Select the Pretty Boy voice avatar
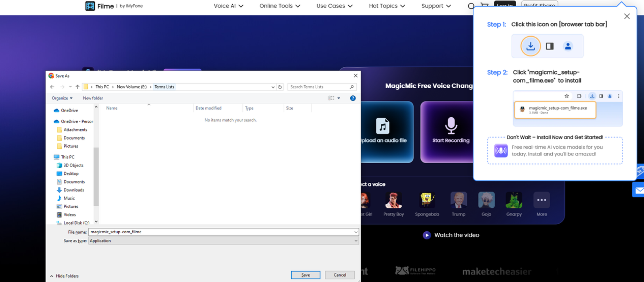The width and height of the screenshot is (644, 282). point(393,200)
